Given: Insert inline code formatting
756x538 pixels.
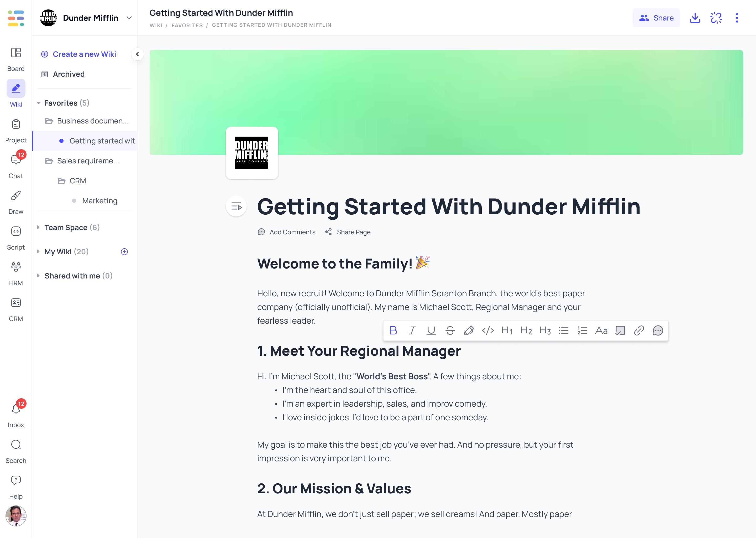Looking at the screenshot, I should (488, 330).
